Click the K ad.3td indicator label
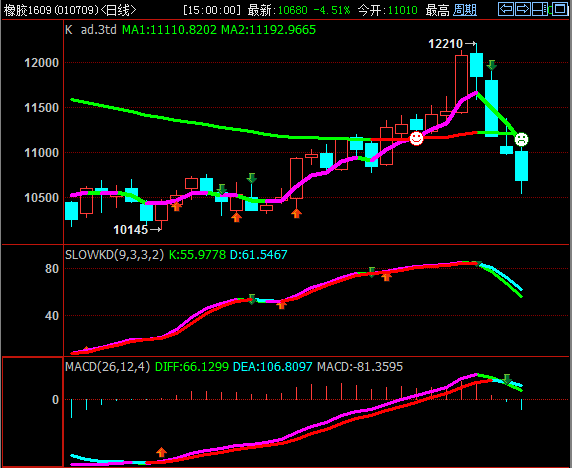This screenshot has height=468, width=572. coord(91,30)
